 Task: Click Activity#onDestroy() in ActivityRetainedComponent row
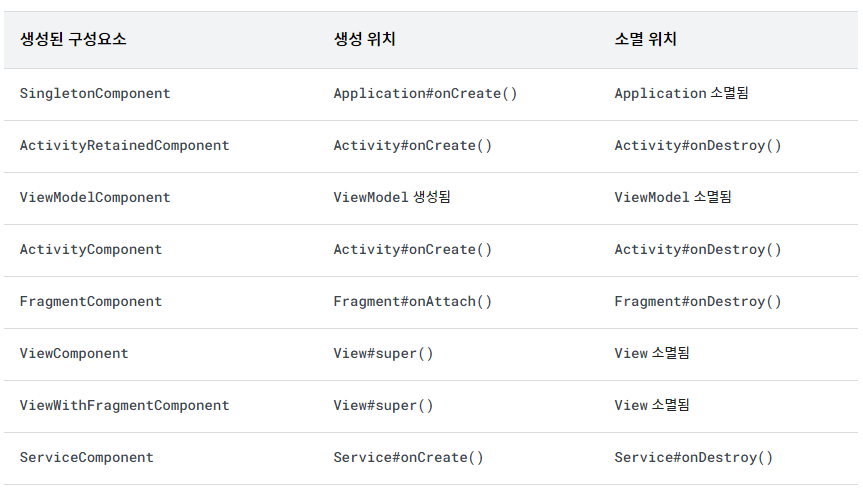coord(698,145)
